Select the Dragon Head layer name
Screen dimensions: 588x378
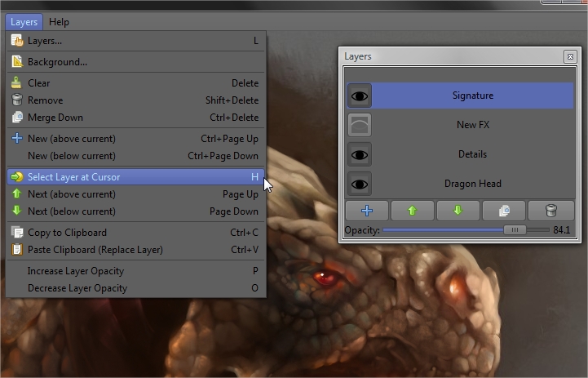pyautogui.click(x=473, y=184)
